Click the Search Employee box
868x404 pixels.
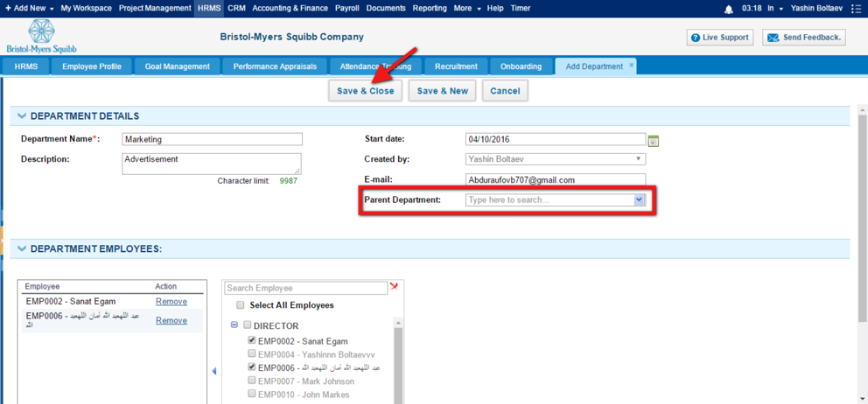306,288
